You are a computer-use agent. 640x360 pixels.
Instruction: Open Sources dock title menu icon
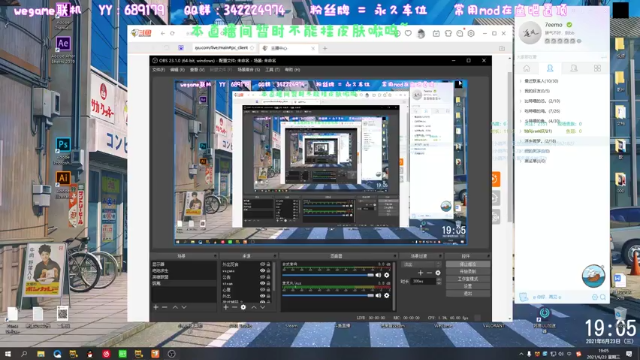coord(275,256)
